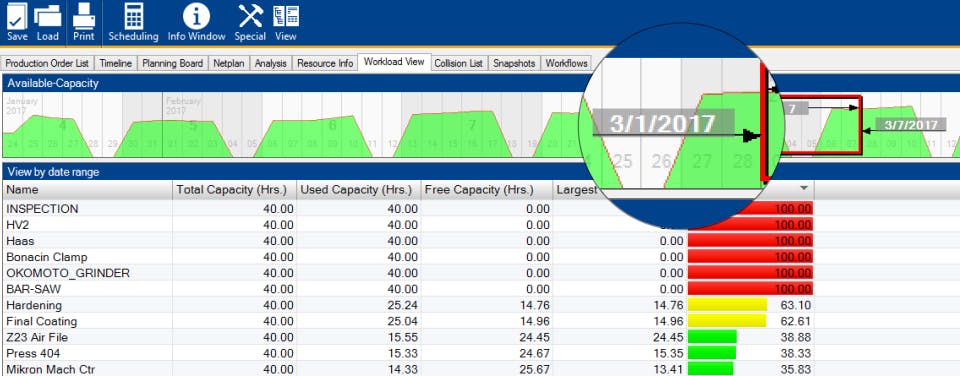
Task: Click the Press 404 green 38.33 bar
Action: click(x=712, y=353)
